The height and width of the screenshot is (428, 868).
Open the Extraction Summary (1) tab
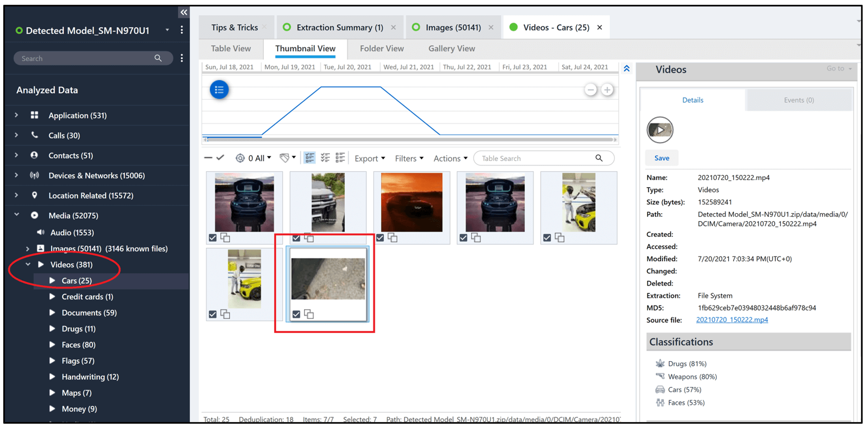339,27
